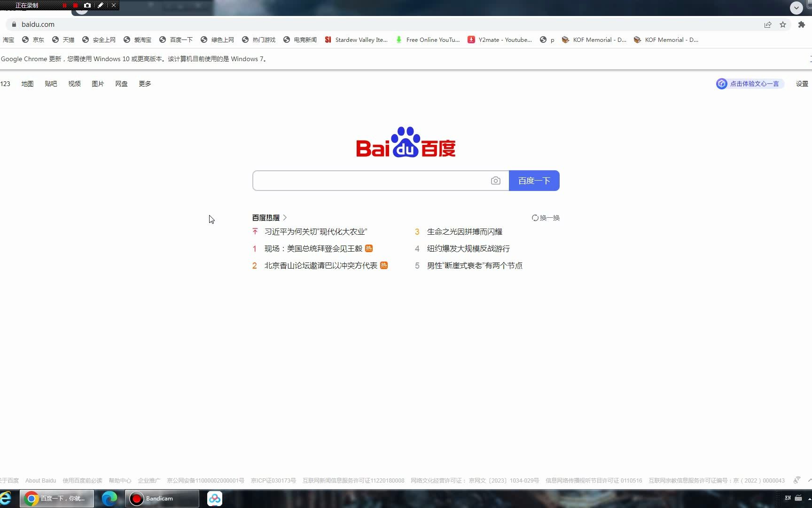Viewport: 812px width, 508px height.
Task: Click the baidu.com address bar
Action: coord(385,24)
